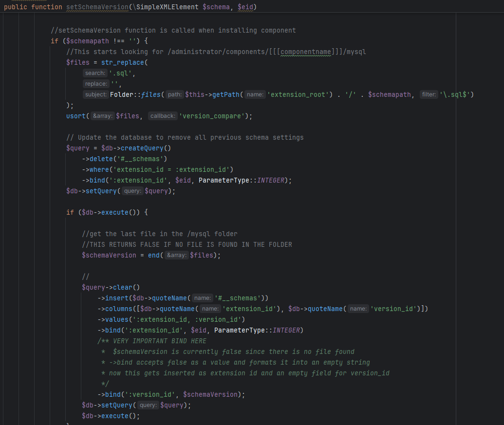Click the ':version_id' string in bind call
The width and height of the screenshot is (504, 425).
pos(150,394)
